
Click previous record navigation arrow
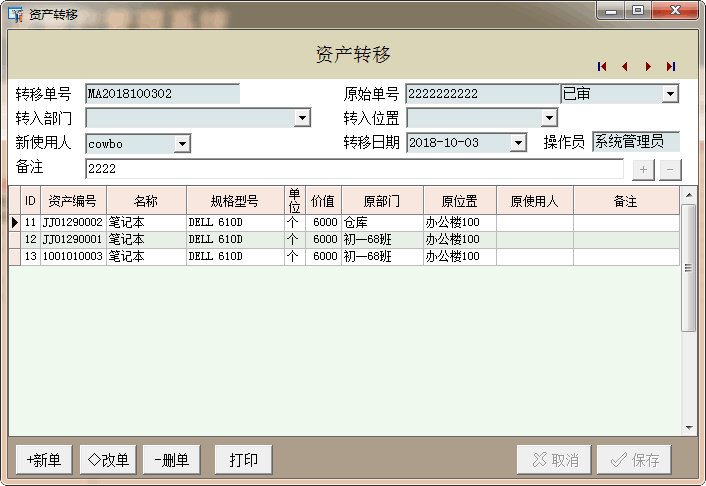pos(625,67)
